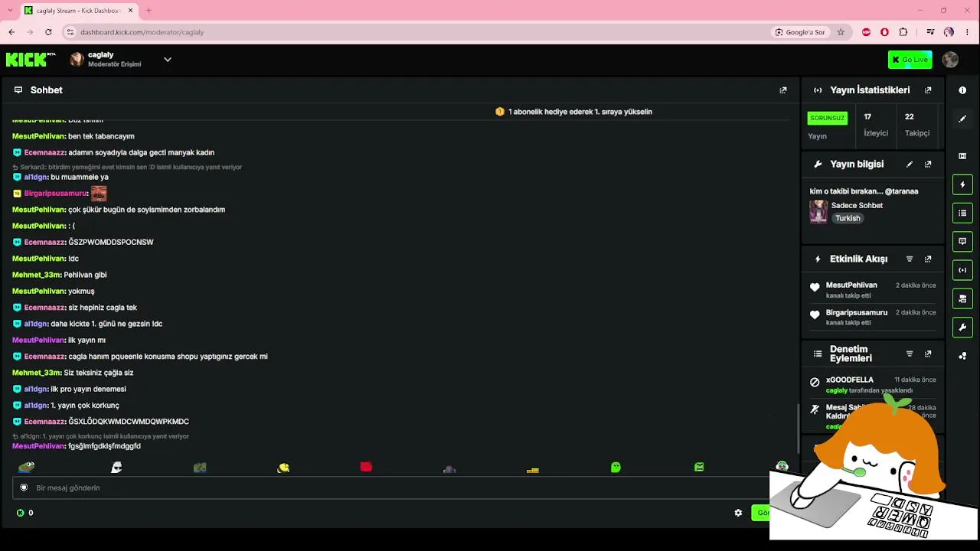Bookmark this page with the star
980x551 pixels.
[x=841, y=32]
